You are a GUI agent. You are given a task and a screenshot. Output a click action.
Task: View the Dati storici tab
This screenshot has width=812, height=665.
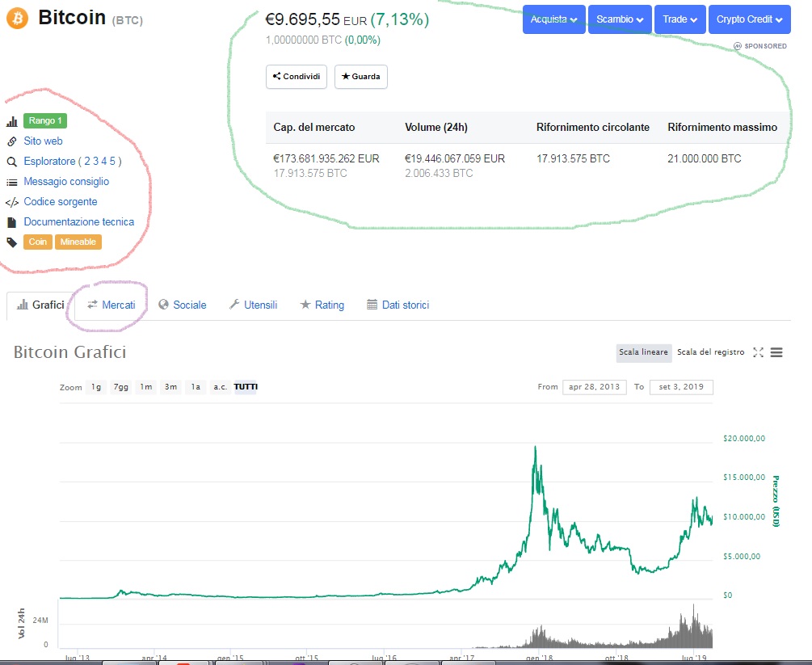398,305
